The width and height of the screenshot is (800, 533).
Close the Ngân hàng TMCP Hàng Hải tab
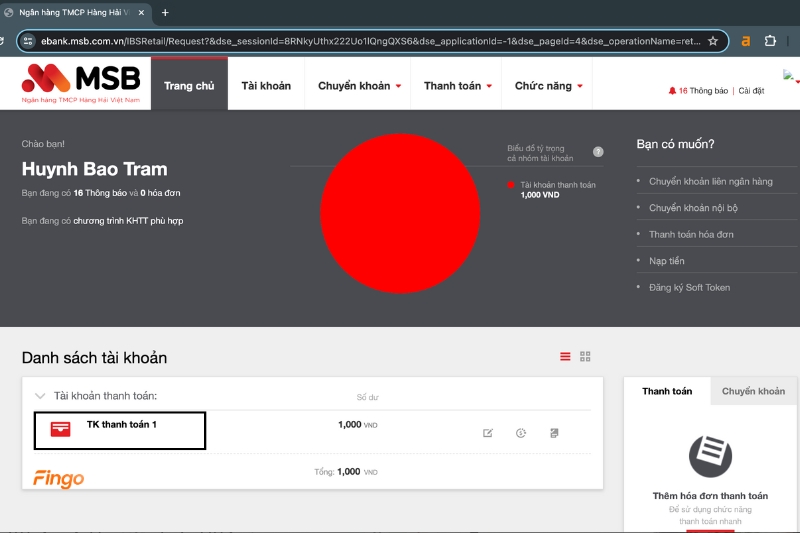click(141, 13)
